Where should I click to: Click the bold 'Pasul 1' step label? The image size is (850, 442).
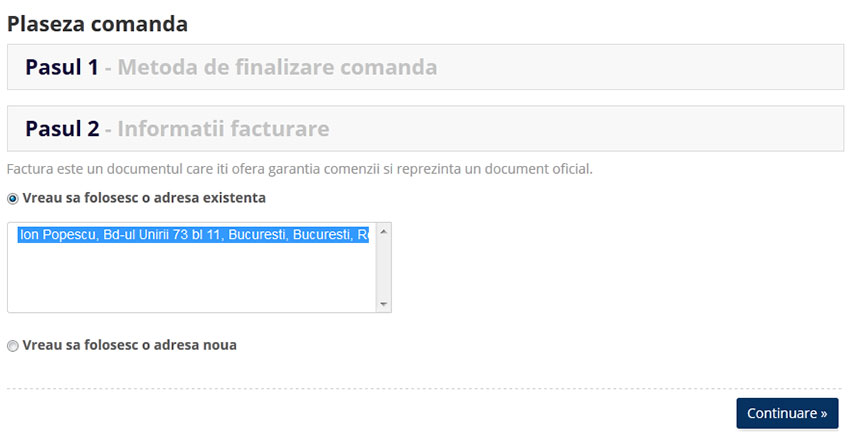click(x=62, y=67)
